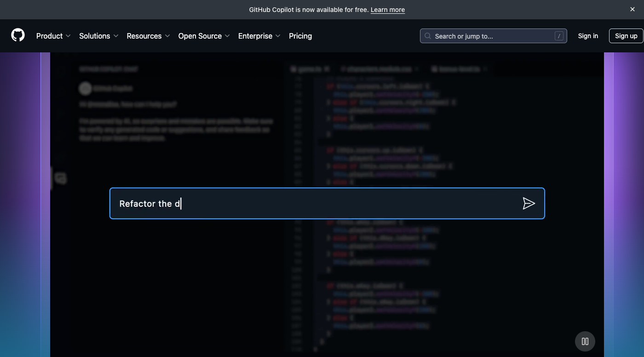The width and height of the screenshot is (644, 357).
Task: Expand the Solutions menu
Action: point(98,36)
